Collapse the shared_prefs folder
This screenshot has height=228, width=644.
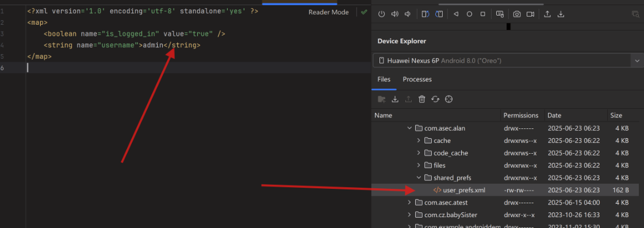coord(419,178)
